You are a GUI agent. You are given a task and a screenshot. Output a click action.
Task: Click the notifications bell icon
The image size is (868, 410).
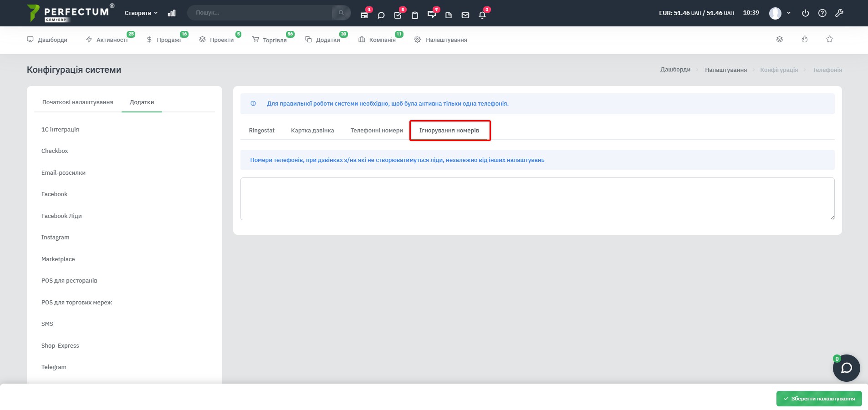pyautogui.click(x=482, y=15)
